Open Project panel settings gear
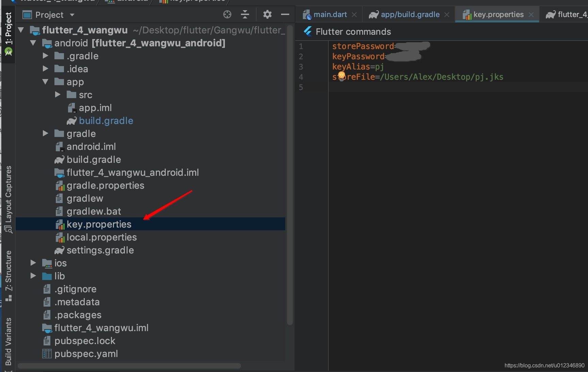Screen dimensions: 588x372 [267, 14]
